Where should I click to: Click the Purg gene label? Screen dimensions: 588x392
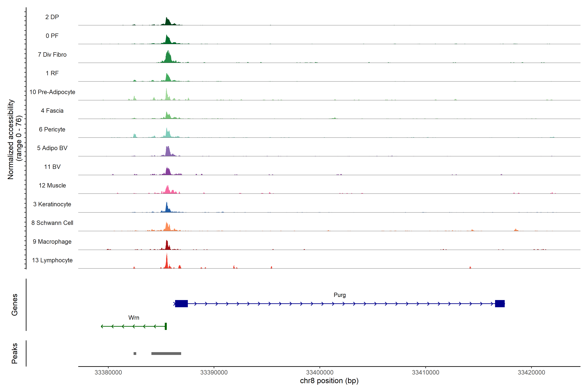pos(340,295)
